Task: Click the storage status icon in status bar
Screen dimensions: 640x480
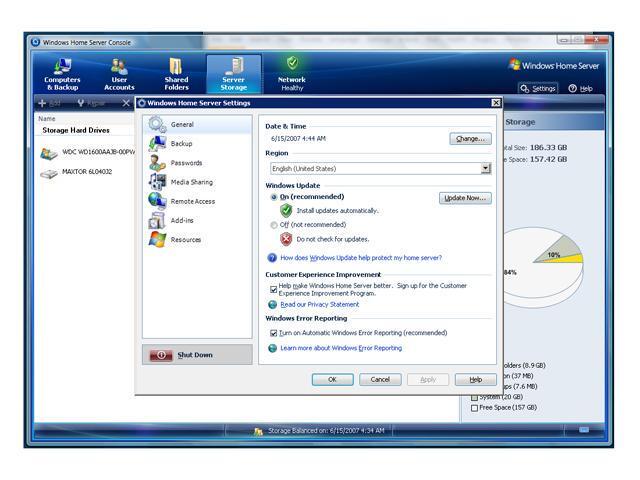Action: click(258, 431)
